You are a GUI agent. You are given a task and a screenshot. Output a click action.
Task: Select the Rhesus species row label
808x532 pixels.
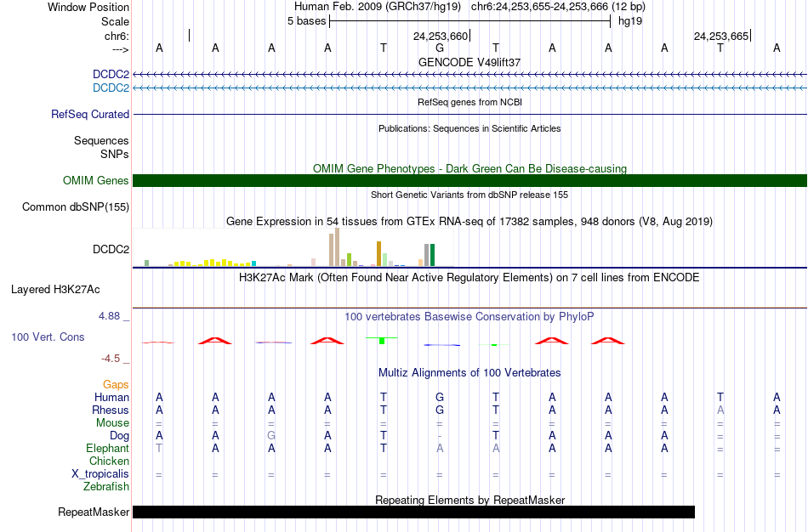pyautogui.click(x=111, y=410)
